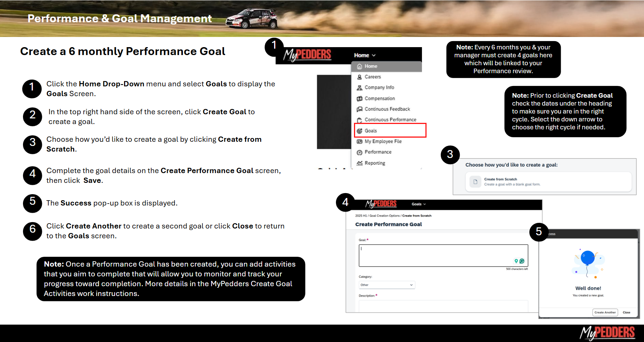The image size is (644, 342).
Task: Click Close in the success pop-up
Action: pos(626,312)
